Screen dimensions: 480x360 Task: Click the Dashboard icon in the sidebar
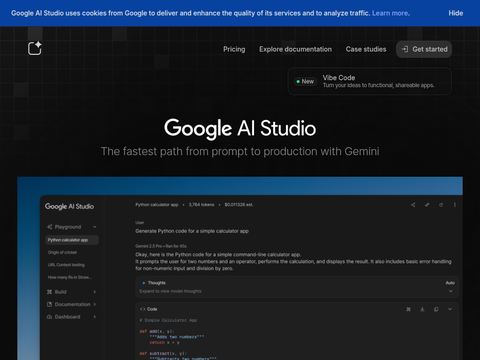click(x=50, y=317)
